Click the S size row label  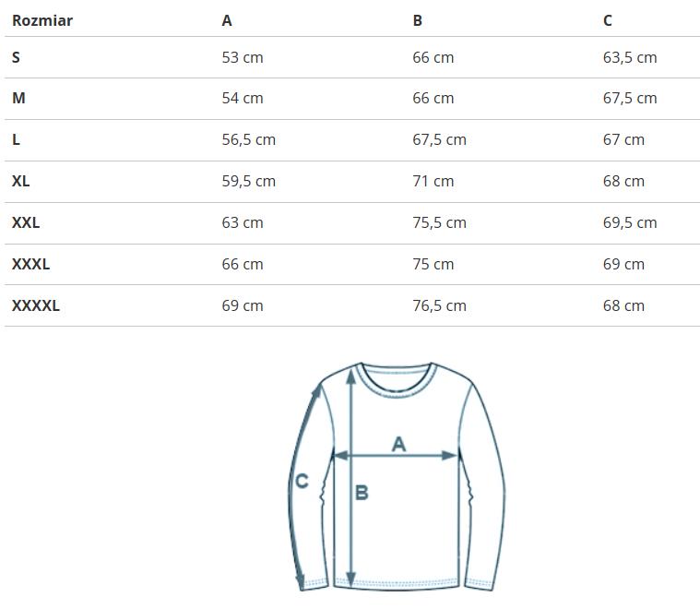(16, 57)
